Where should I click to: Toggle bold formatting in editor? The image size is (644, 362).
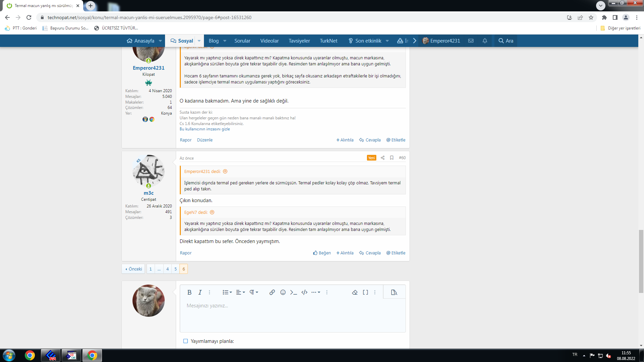pyautogui.click(x=189, y=292)
